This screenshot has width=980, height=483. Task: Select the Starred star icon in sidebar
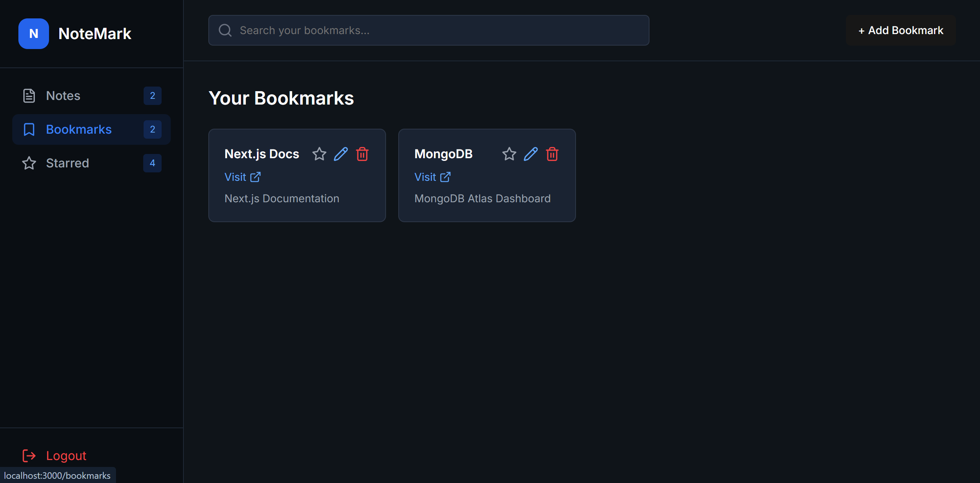pos(29,163)
